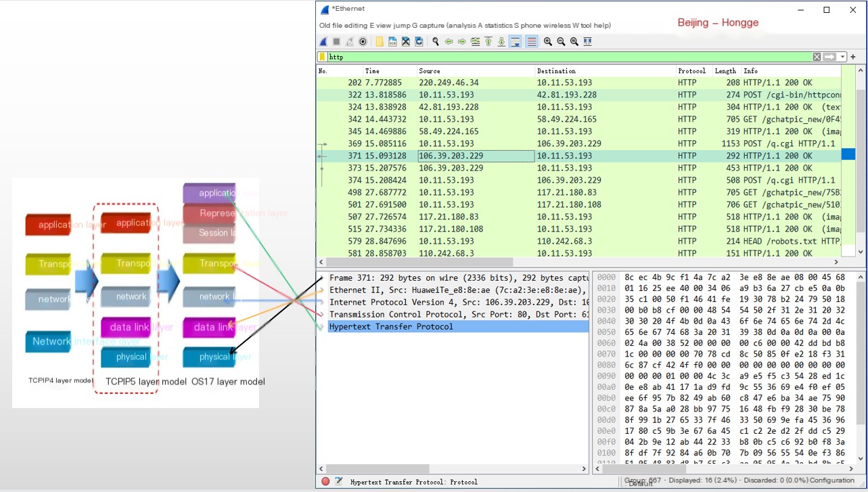
Task: Click packet list horizontal scrollbar
Action: pyautogui.click(x=578, y=262)
